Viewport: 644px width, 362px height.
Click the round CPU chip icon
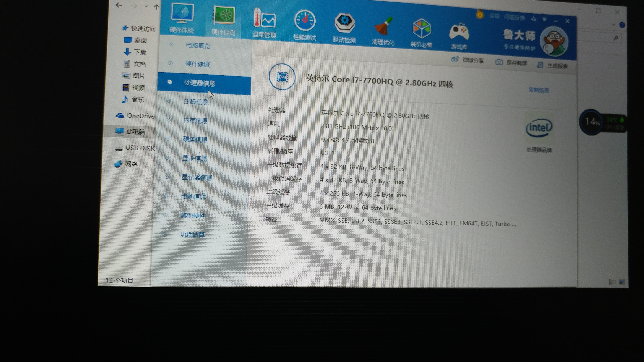point(282,77)
